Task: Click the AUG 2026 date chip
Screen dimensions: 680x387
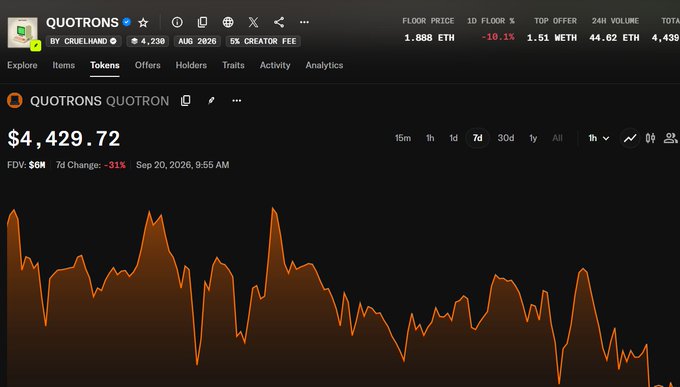Action: point(197,41)
